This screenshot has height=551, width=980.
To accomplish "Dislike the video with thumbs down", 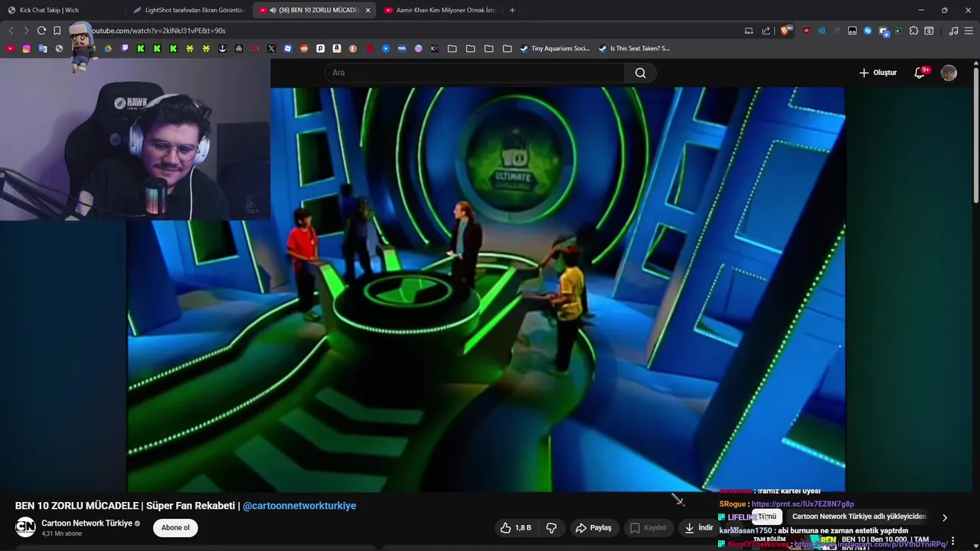I will point(551,527).
